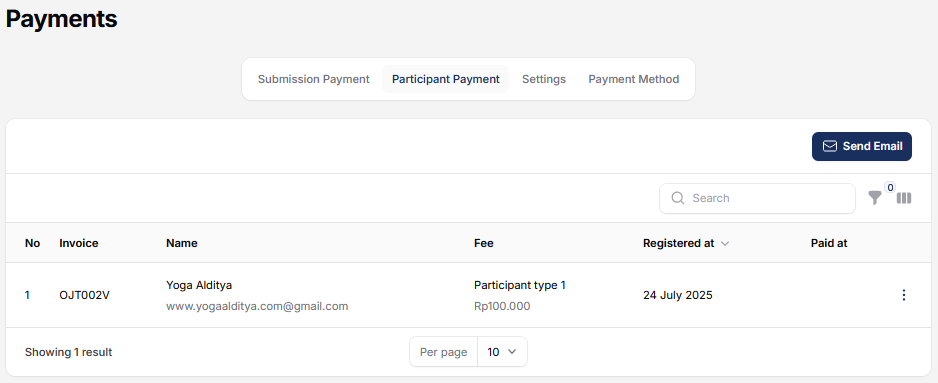Open the Settings tab

544,79
